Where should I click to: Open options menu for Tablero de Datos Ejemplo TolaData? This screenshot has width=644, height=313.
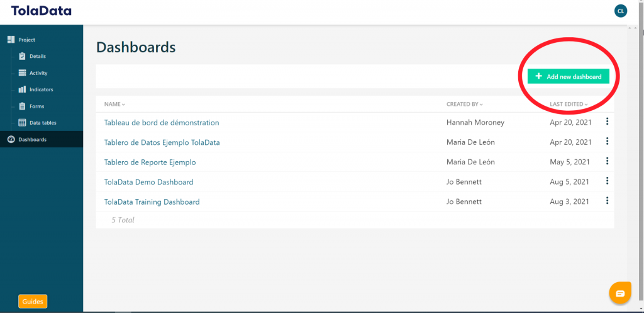point(607,141)
